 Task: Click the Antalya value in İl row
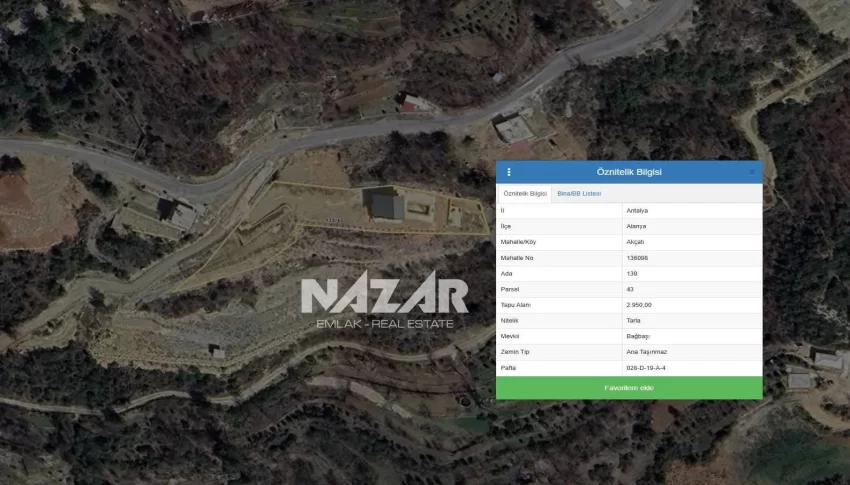(x=636, y=211)
